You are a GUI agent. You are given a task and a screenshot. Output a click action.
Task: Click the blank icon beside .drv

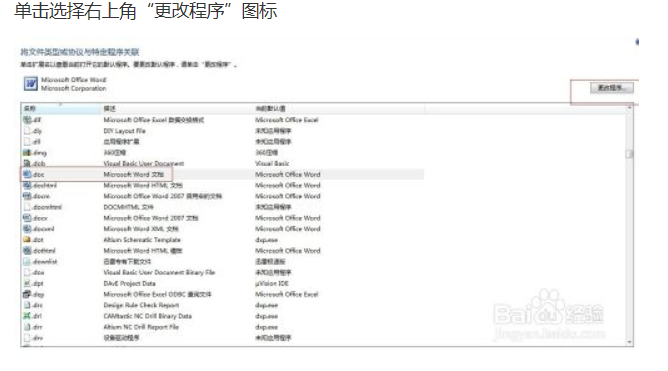(x=27, y=338)
